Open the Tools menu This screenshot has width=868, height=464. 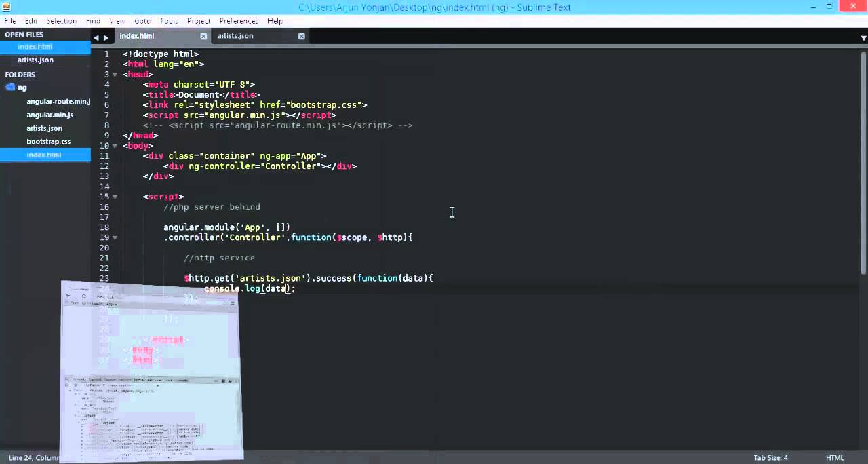(169, 21)
